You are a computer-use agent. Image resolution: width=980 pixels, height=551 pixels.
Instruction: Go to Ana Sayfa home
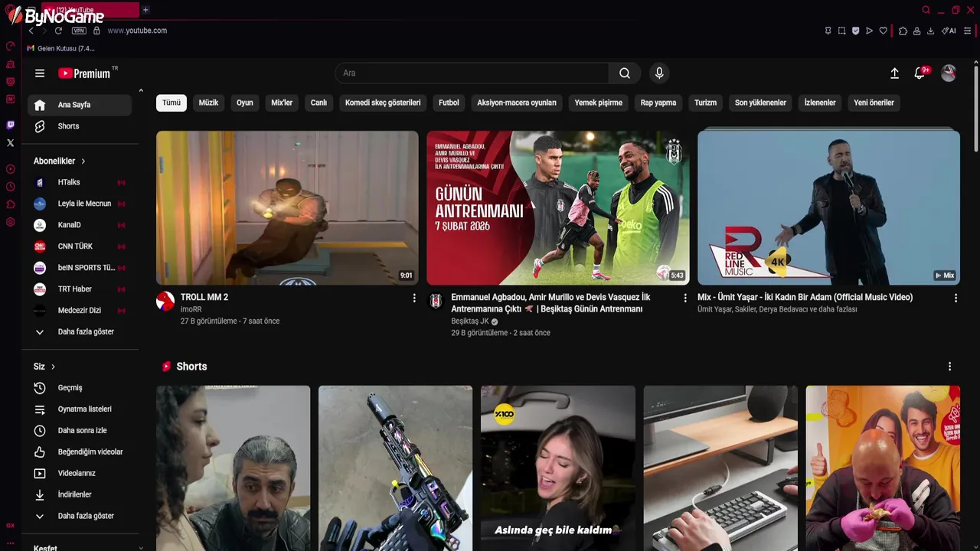80,105
